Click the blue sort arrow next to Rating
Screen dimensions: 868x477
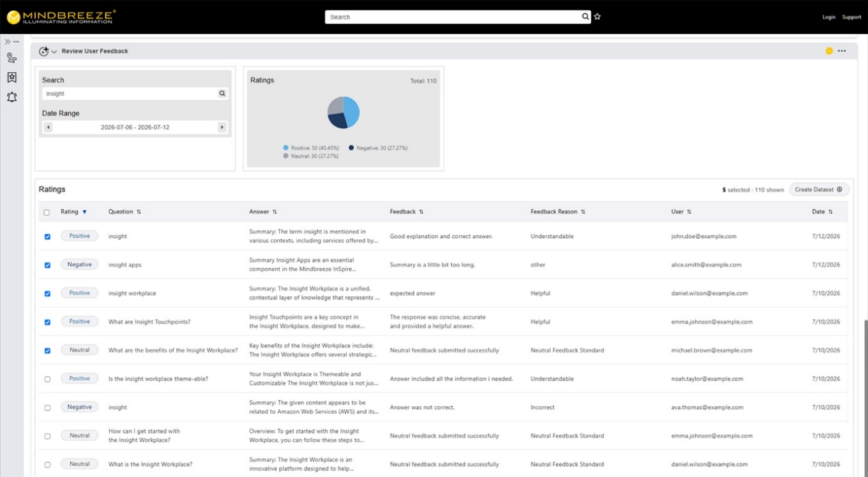pyautogui.click(x=84, y=212)
